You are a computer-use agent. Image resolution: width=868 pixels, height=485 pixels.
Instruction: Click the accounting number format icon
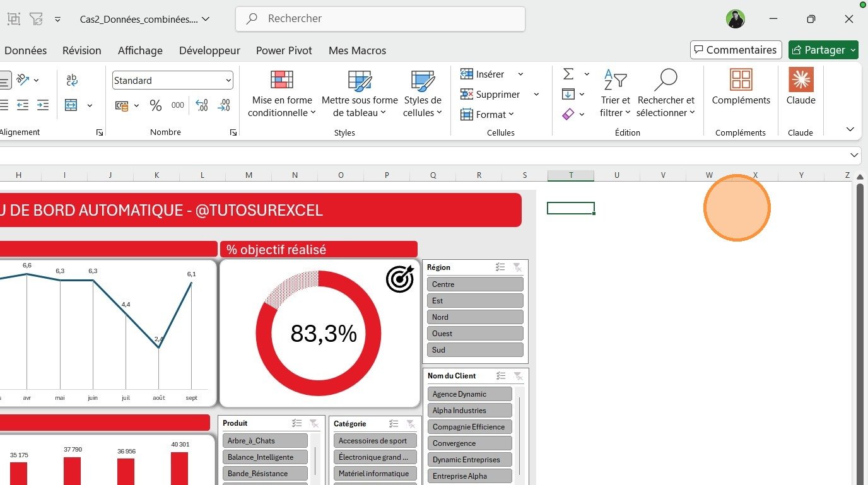tap(122, 105)
